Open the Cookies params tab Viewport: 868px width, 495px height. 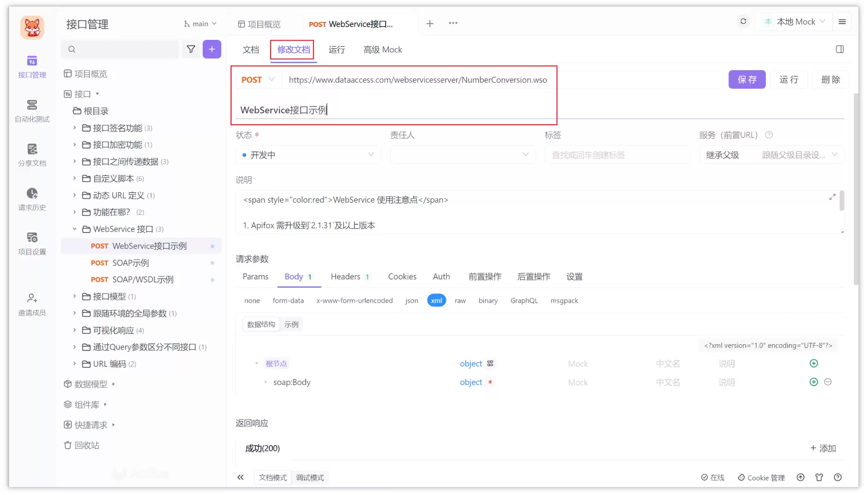click(x=402, y=277)
